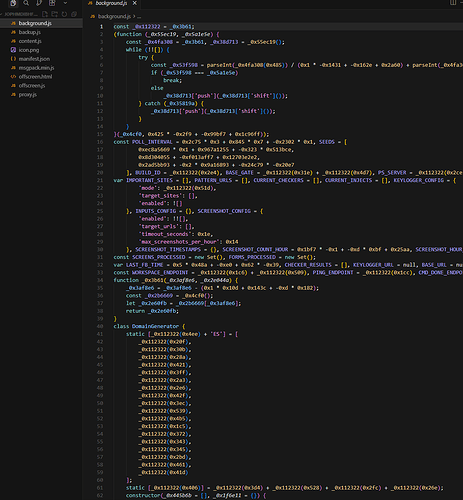Toggle split editor layout icon

coord(453,3)
